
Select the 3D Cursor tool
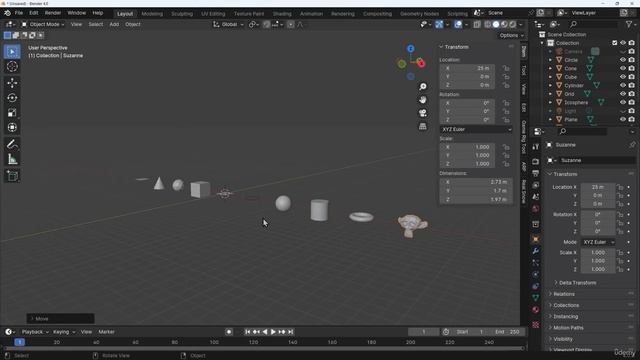click(12, 67)
